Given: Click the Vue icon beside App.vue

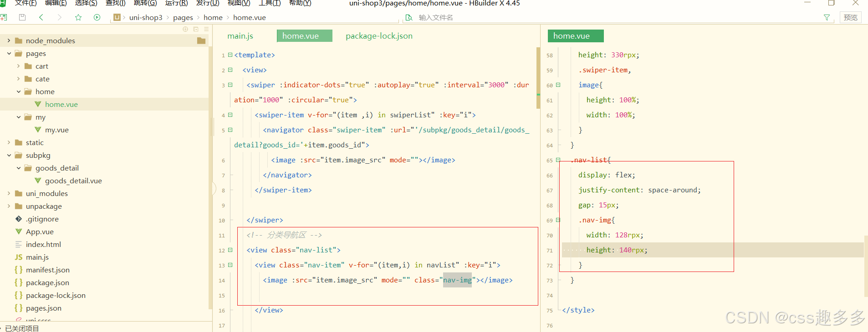Looking at the screenshot, I should pyautogui.click(x=19, y=231).
